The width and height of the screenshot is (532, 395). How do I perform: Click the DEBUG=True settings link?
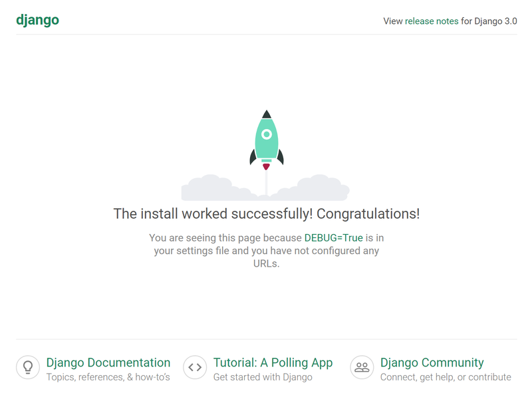click(334, 238)
